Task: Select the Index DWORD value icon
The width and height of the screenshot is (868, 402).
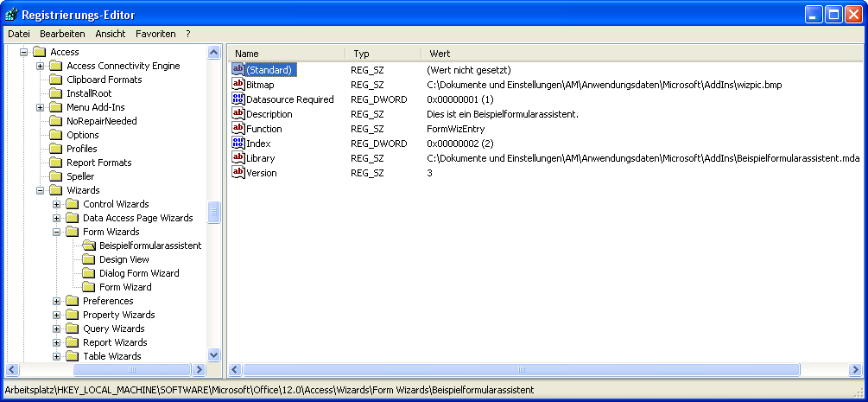Action: coord(238,143)
